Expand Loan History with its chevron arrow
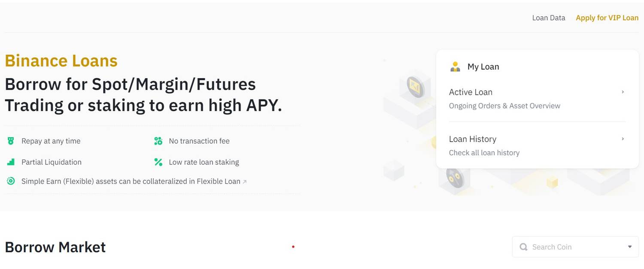The width and height of the screenshot is (644, 269). tap(623, 139)
